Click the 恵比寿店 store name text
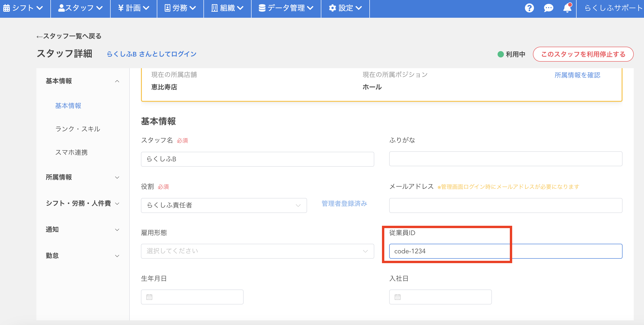This screenshot has height=325, width=644. click(x=164, y=87)
